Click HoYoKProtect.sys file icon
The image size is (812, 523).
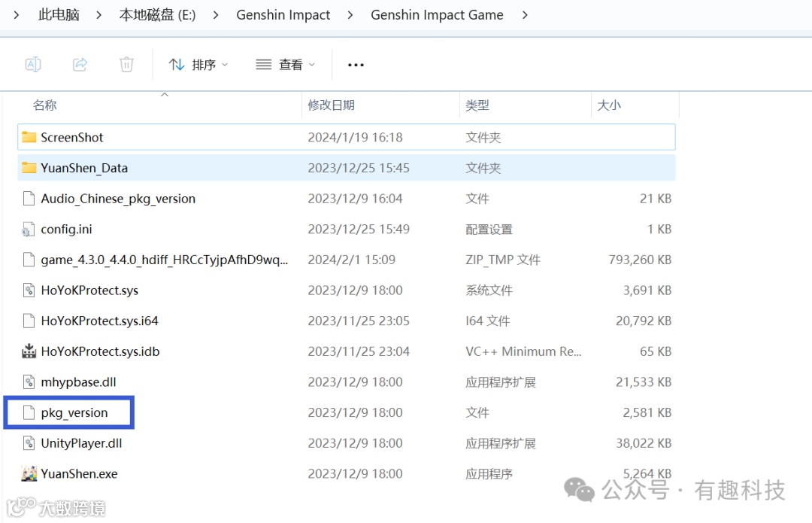tap(29, 290)
